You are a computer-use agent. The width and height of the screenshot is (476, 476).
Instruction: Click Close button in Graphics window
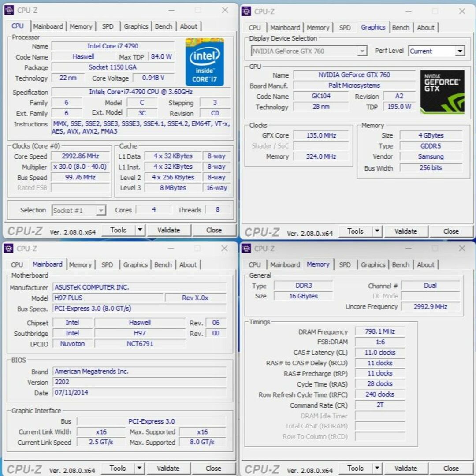(x=451, y=231)
